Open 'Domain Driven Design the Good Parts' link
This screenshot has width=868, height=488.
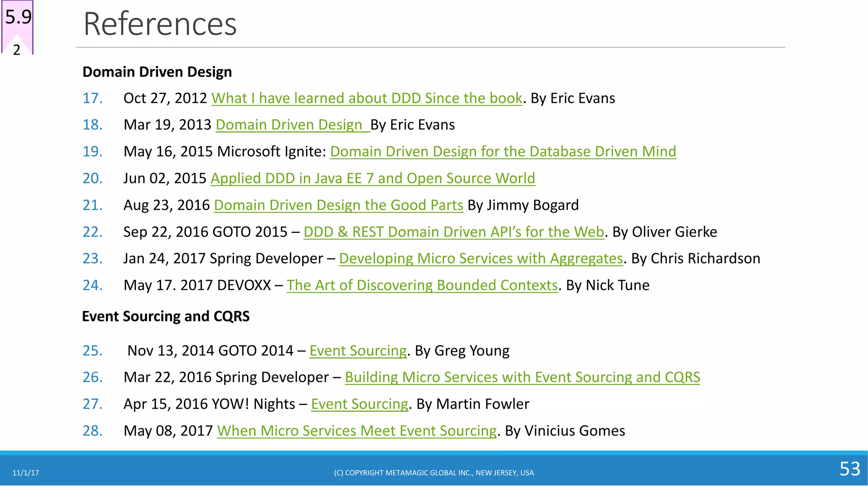coord(339,205)
